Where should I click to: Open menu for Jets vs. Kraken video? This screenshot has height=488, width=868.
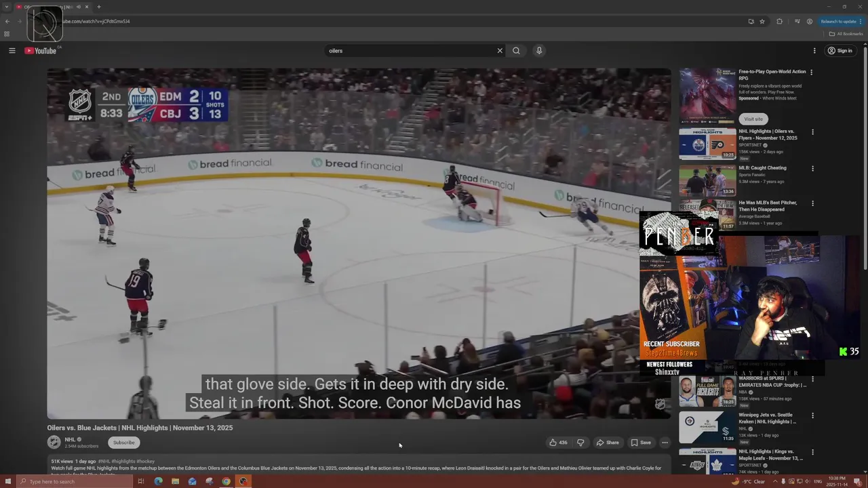(x=812, y=415)
